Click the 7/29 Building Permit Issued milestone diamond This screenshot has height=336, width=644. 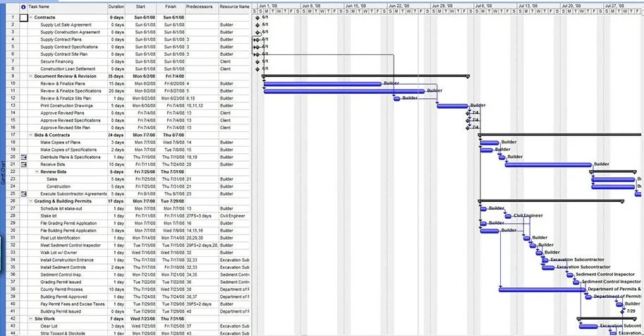[x=622, y=311]
